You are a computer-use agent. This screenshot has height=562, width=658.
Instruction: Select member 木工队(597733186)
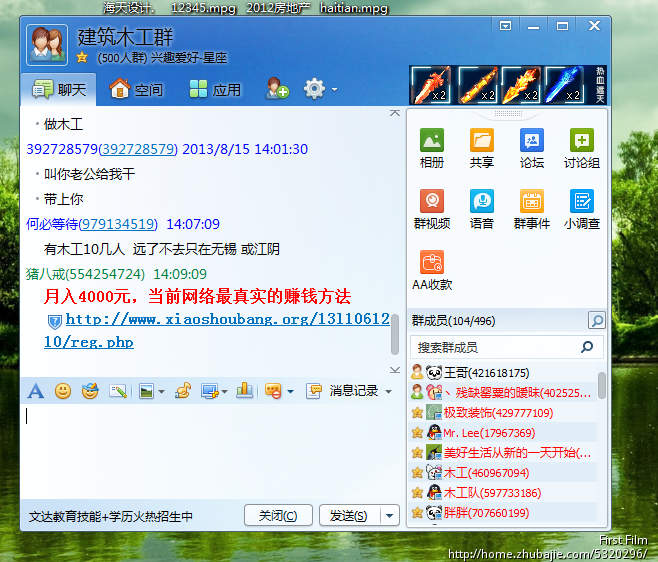[x=503, y=492]
